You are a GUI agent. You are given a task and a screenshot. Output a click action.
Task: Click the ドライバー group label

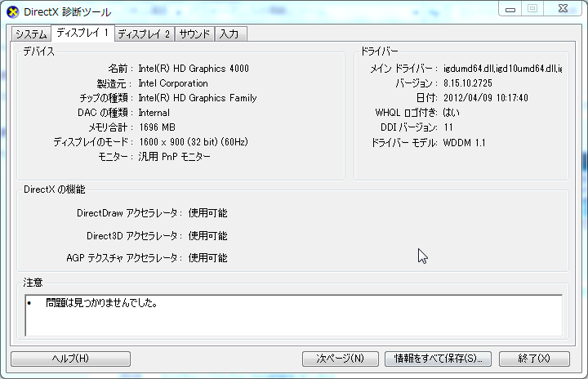click(379, 51)
